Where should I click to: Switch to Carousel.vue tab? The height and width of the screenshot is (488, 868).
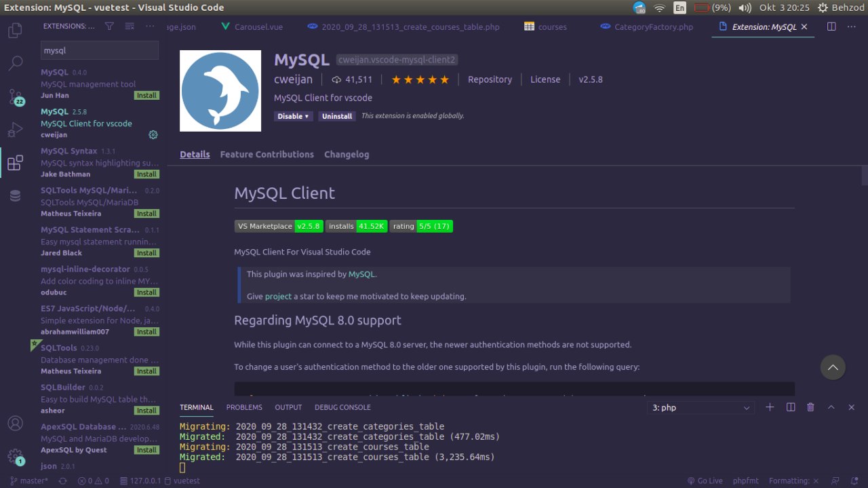tap(252, 27)
